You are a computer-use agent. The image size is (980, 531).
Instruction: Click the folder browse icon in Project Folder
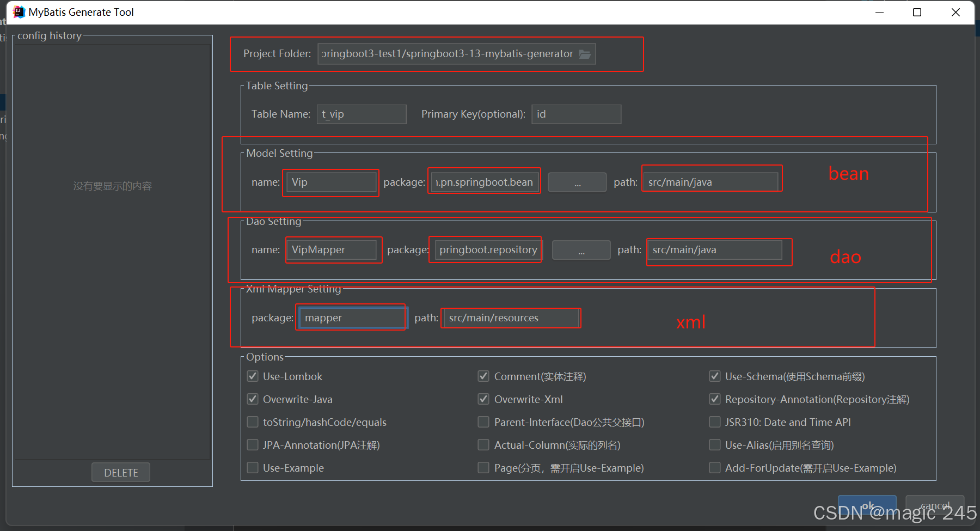pyautogui.click(x=585, y=54)
